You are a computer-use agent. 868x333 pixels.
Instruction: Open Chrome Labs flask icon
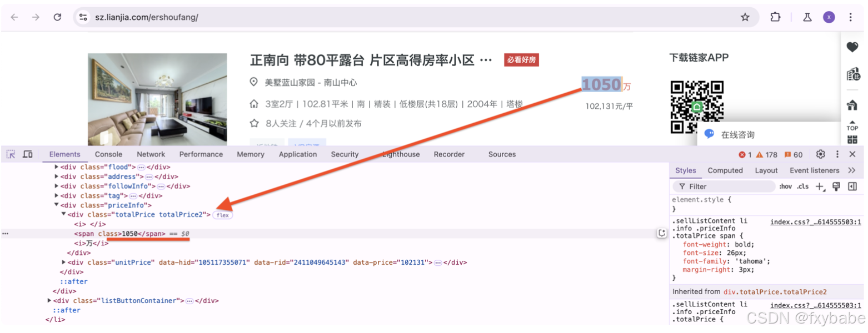point(807,17)
